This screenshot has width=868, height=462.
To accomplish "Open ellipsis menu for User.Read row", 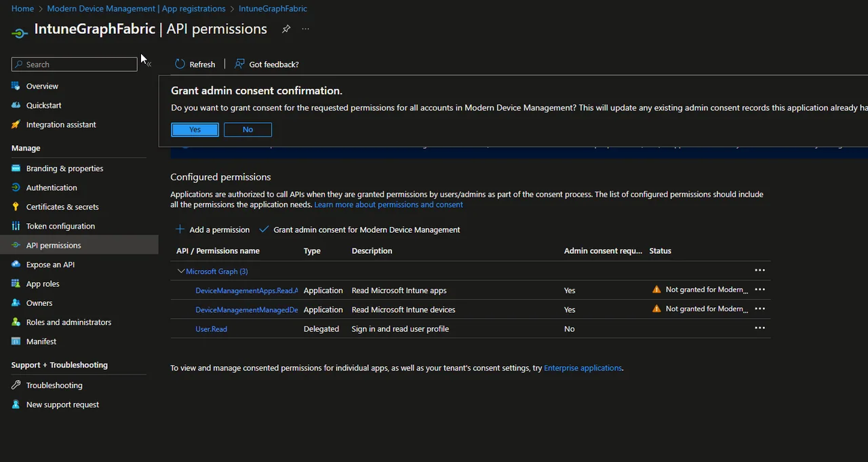I will (x=759, y=328).
